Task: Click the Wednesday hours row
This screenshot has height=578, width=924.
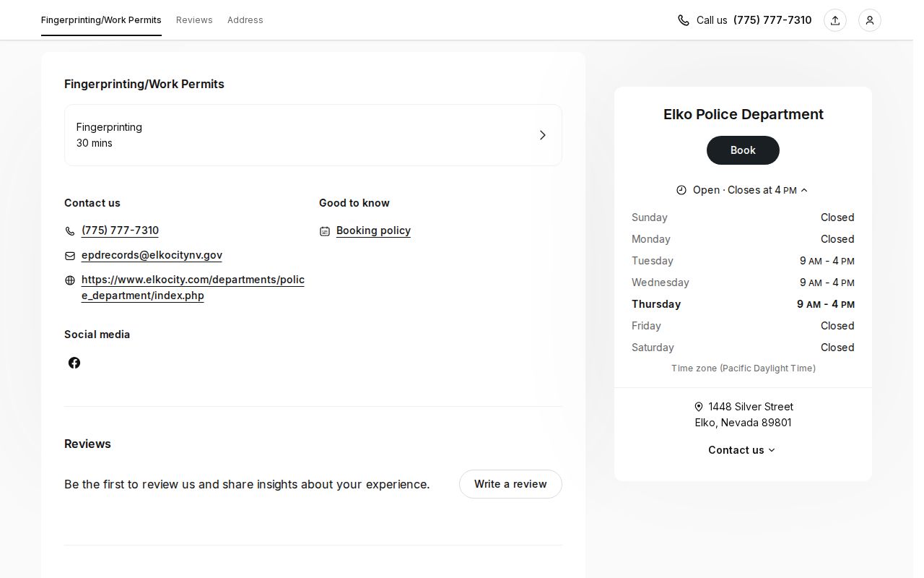Action: tap(743, 282)
